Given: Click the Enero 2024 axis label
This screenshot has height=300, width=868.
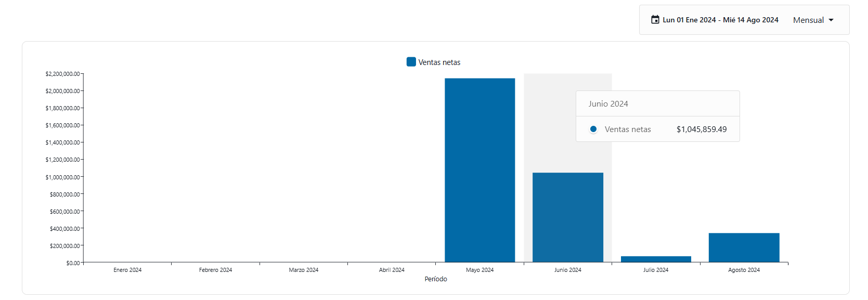Looking at the screenshot, I should (127, 270).
